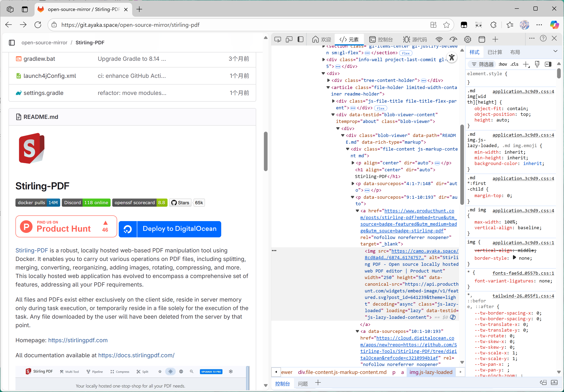Open the Network panel wifi icon
Screen dimensions: 564x392
439,39
